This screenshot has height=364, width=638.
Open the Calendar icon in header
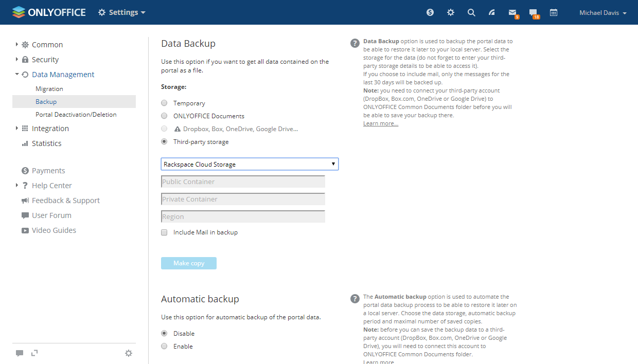pos(554,12)
